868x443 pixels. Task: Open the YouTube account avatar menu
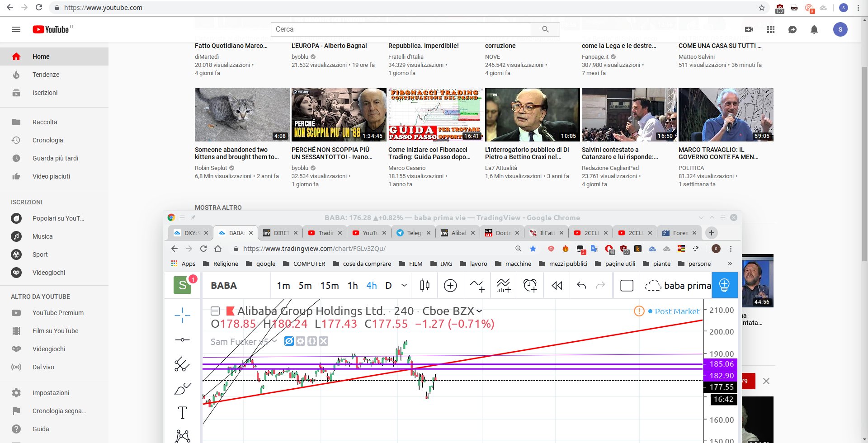840,29
